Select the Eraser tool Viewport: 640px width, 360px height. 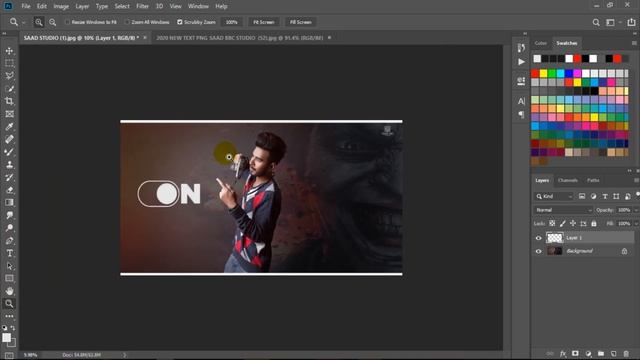[9, 190]
